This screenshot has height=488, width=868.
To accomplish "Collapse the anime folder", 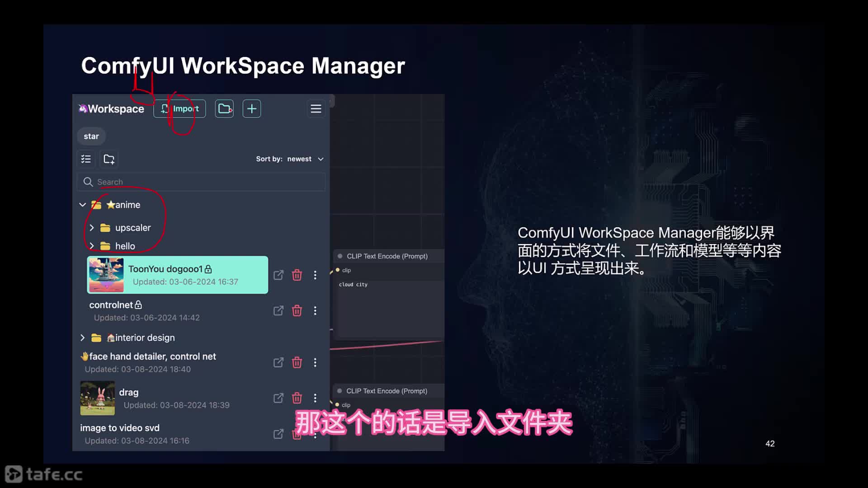I will (x=83, y=205).
